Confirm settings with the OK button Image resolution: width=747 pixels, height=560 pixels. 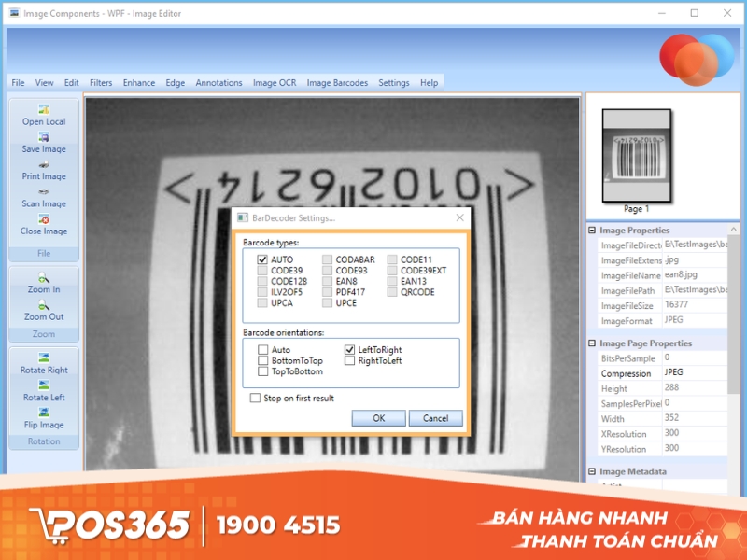click(x=379, y=418)
